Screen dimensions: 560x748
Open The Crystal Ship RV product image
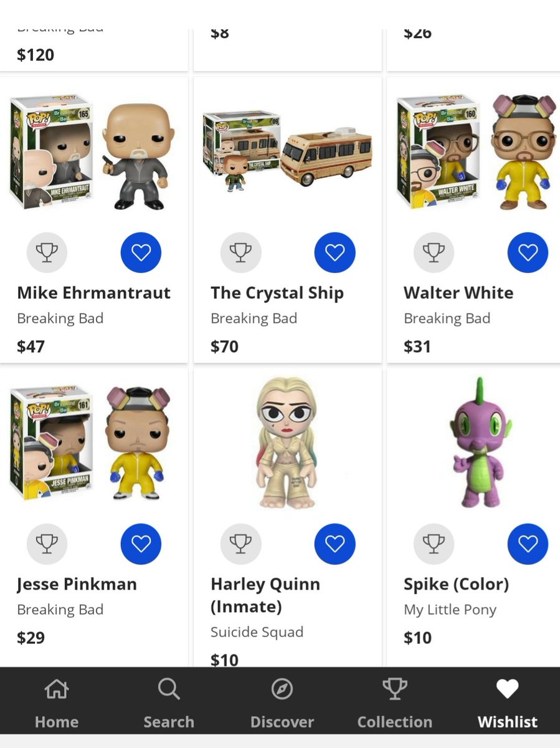287,152
